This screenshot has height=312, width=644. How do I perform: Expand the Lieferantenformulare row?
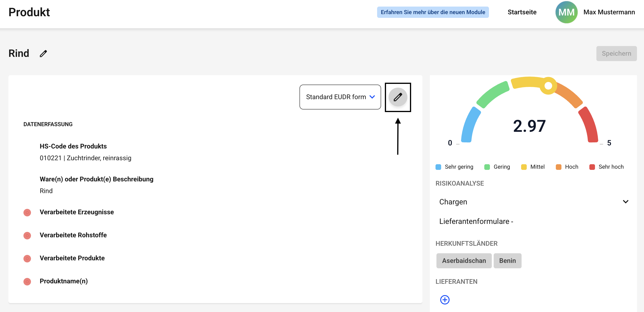pos(476,221)
